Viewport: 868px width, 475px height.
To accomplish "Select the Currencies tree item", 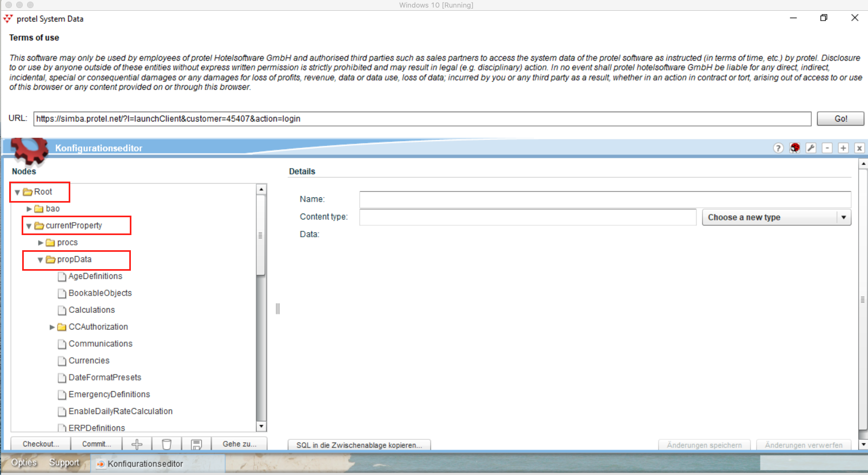I will click(x=89, y=360).
